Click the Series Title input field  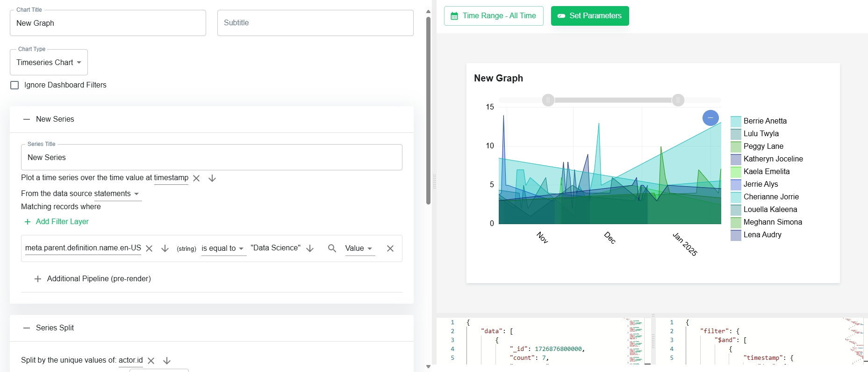[x=212, y=157]
